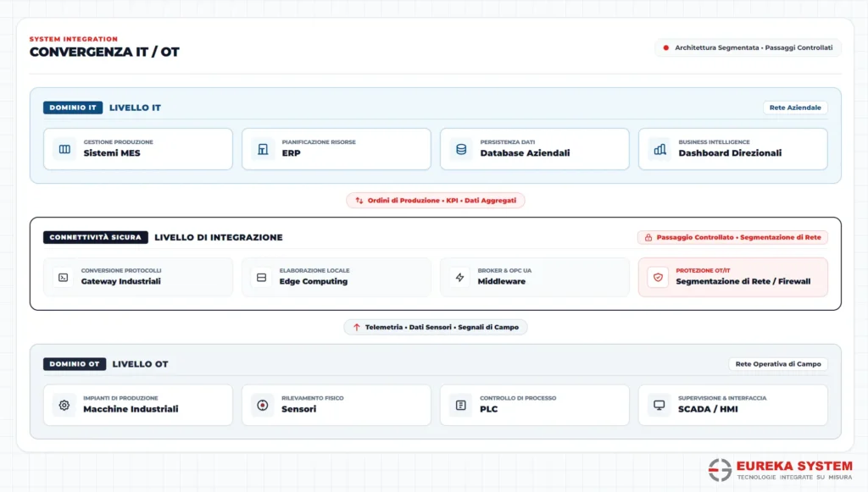Click the red status dot indicator

click(x=666, y=47)
